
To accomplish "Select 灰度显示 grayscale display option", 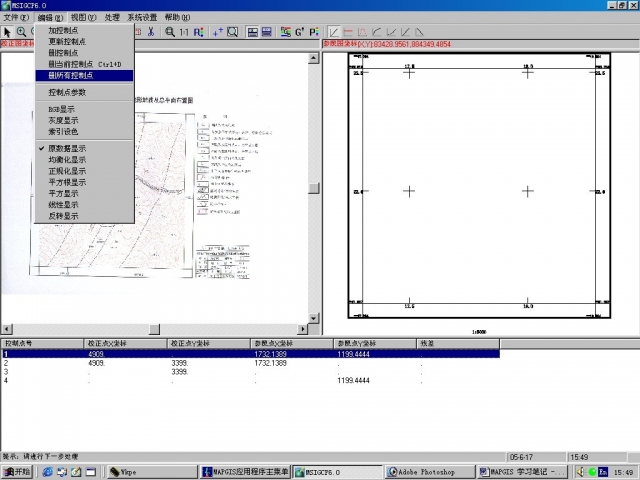I will [x=62, y=120].
